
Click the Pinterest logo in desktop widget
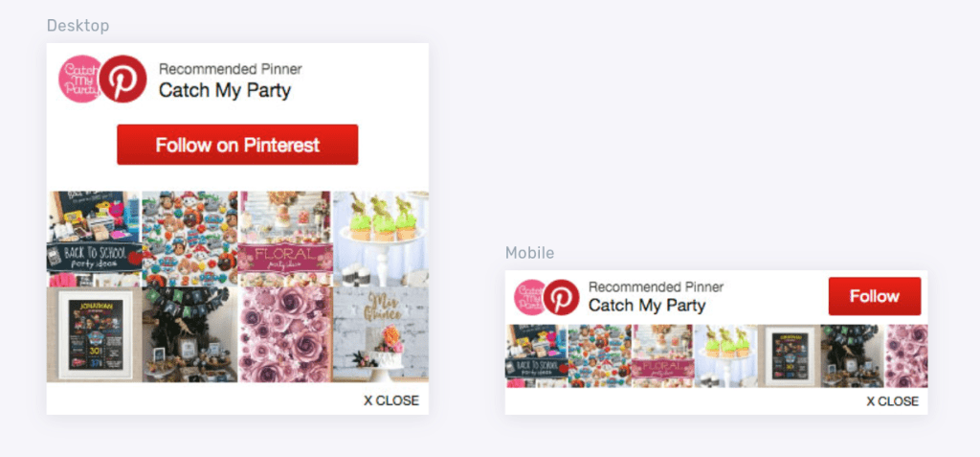[122, 79]
